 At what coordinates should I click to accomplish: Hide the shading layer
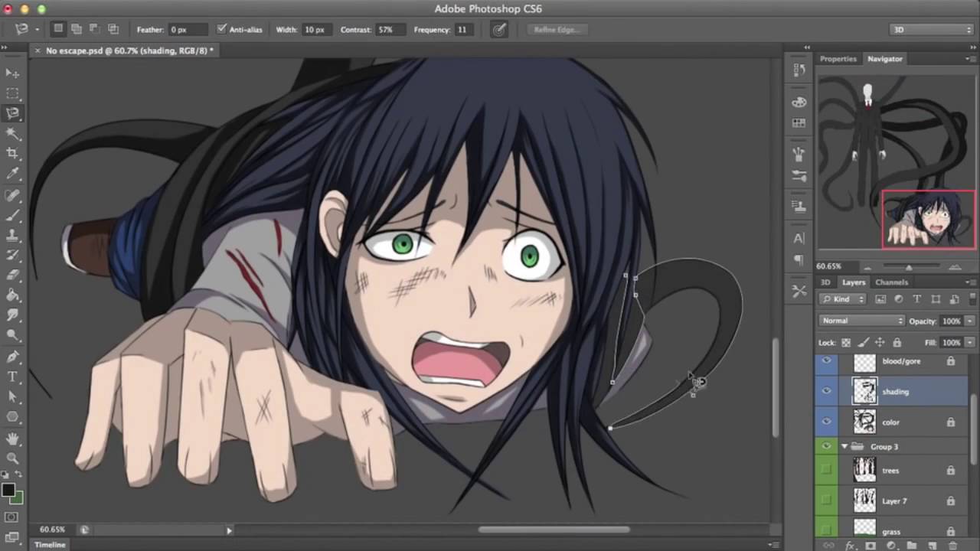tap(826, 392)
